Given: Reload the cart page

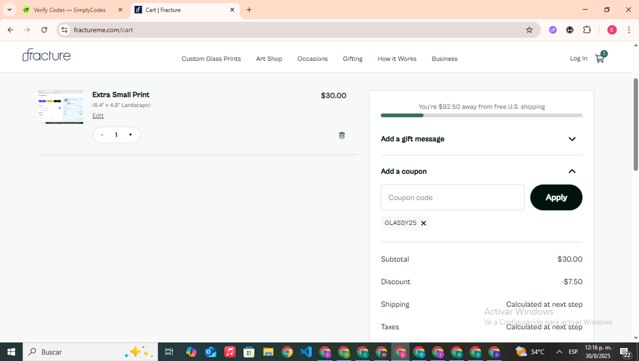Looking at the screenshot, I should (44, 30).
